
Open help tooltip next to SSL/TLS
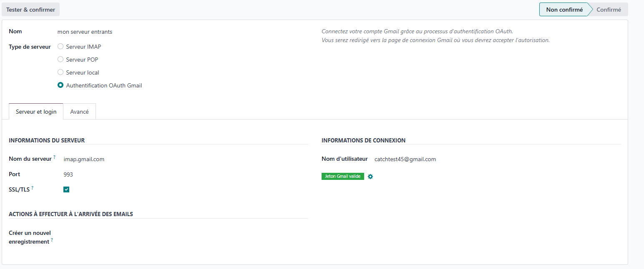(33, 188)
